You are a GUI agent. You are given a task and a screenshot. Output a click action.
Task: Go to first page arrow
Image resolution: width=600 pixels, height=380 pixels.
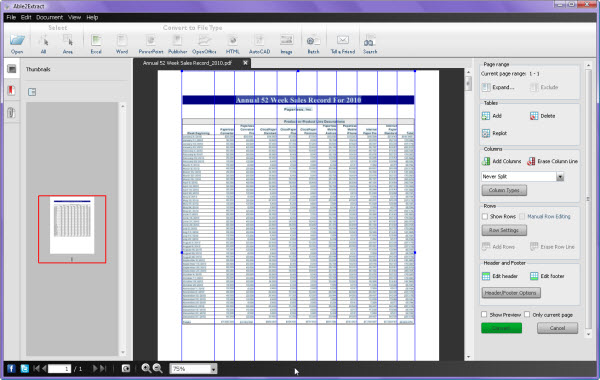(x=36, y=369)
